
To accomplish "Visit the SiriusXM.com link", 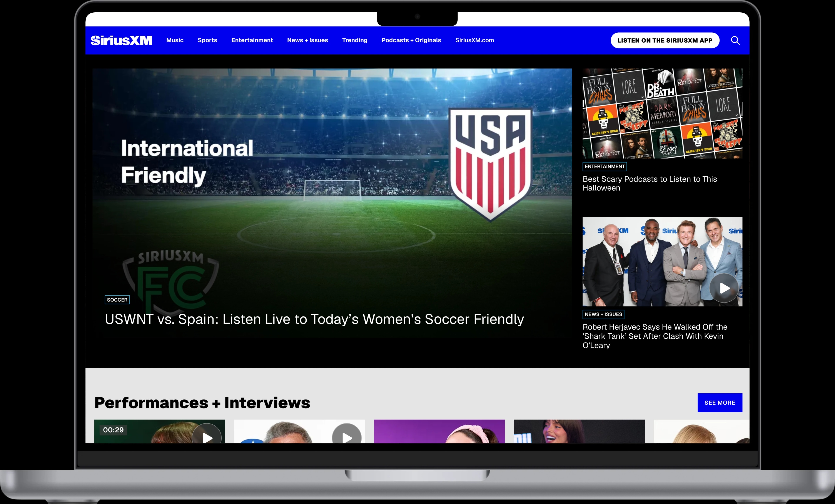I will point(474,40).
